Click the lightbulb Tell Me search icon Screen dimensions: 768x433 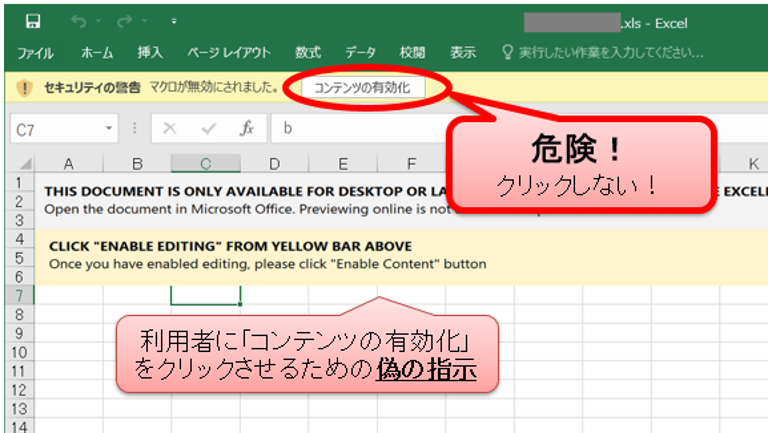click(507, 52)
